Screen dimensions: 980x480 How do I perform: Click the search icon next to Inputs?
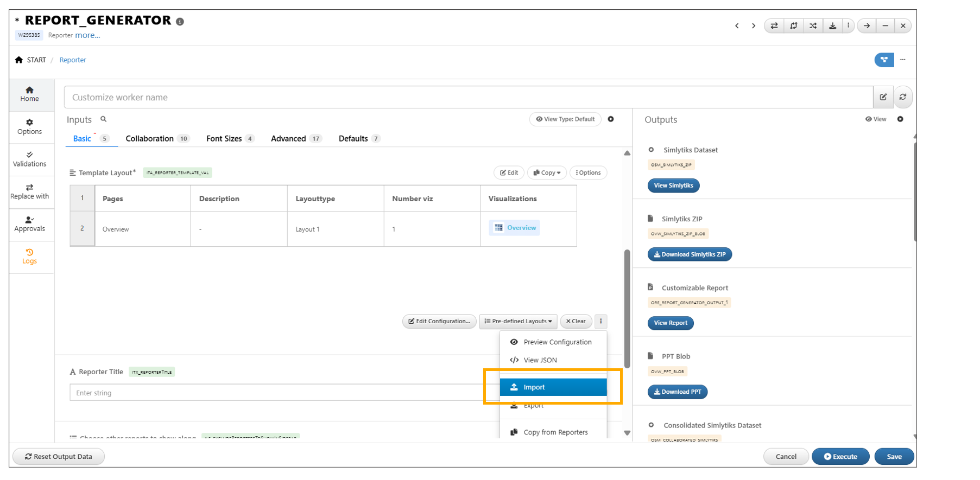pyautogui.click(x=103, y=119)
